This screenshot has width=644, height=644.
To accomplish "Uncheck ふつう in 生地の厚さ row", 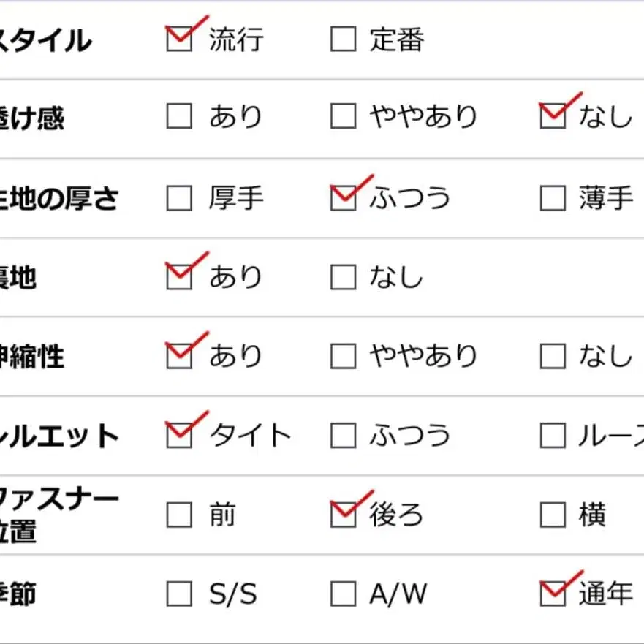I will click(343, 198).
